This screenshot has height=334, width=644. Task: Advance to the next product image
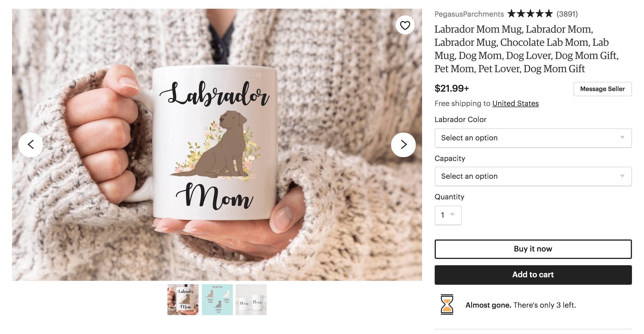(403, 145)
